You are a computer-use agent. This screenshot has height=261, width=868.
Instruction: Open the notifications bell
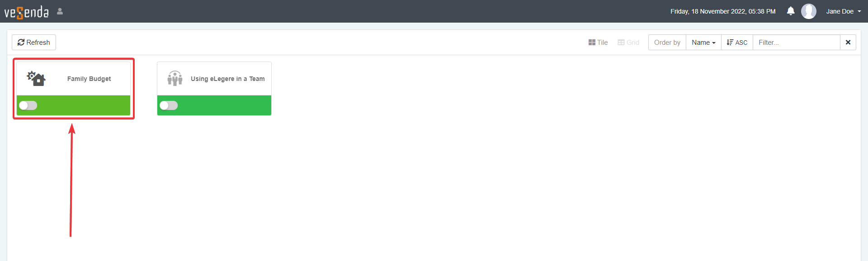(790, 11)
